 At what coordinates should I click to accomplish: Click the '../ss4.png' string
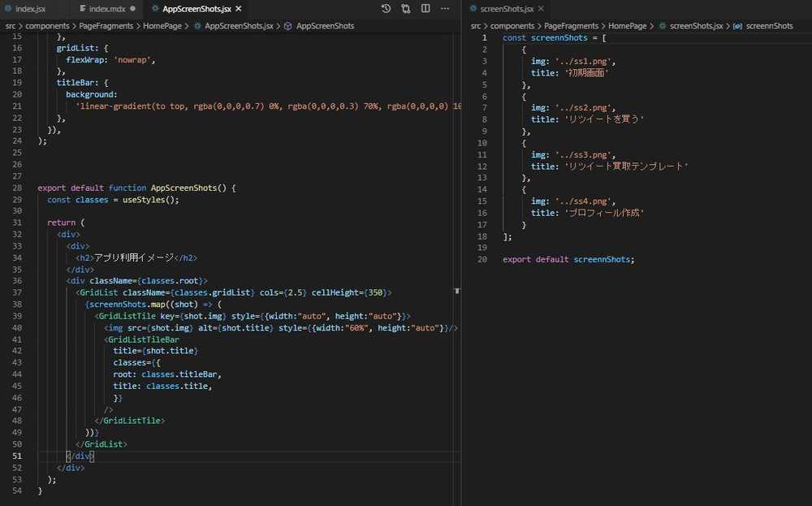point(583,201)
